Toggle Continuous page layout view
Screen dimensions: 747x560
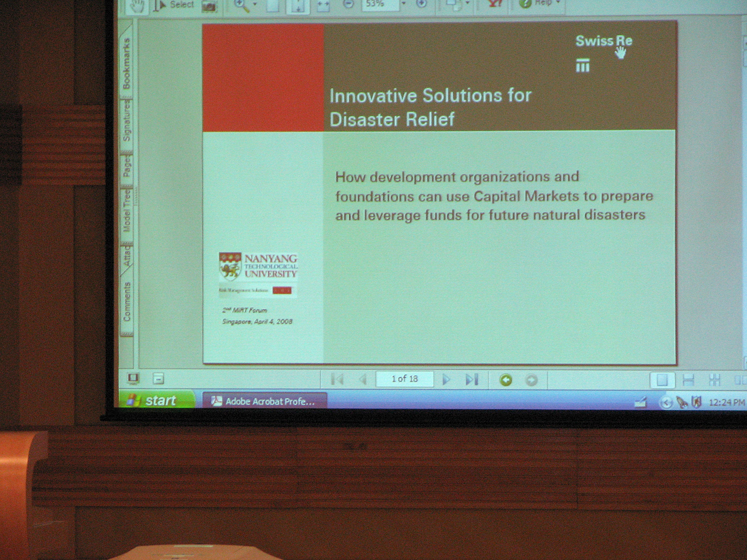click(688, 380)
